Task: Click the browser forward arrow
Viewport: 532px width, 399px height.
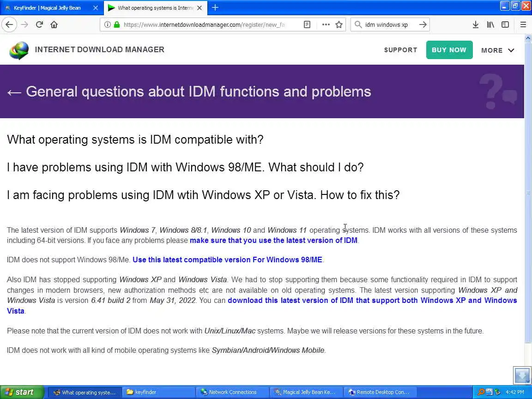Action: click(24, 24)
